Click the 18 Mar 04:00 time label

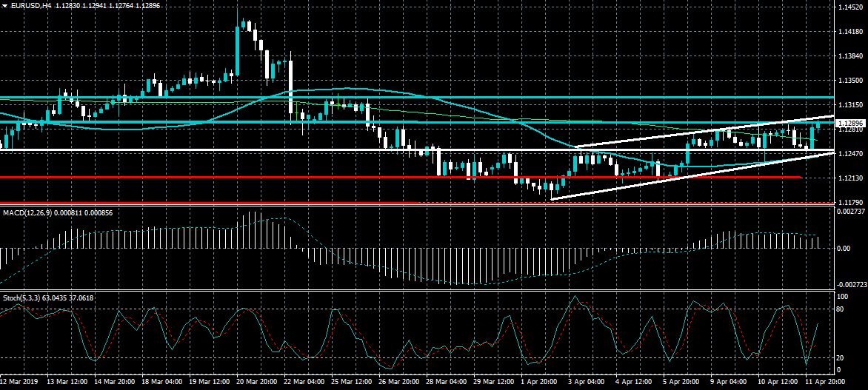coord(161,382)
